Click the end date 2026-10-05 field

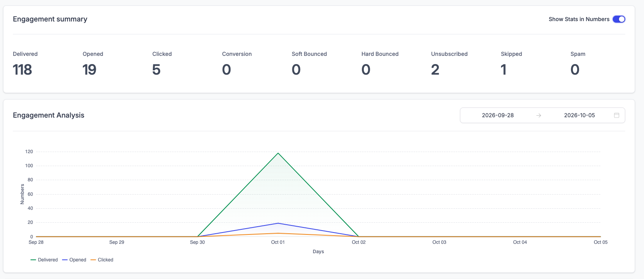[580, 115]
